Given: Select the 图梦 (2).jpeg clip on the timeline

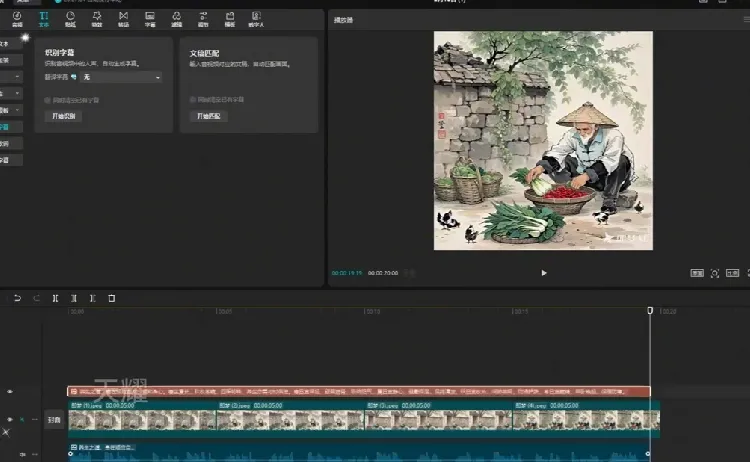Looking at the screenshot, I should pyautogui.click(x=290, y=419).
